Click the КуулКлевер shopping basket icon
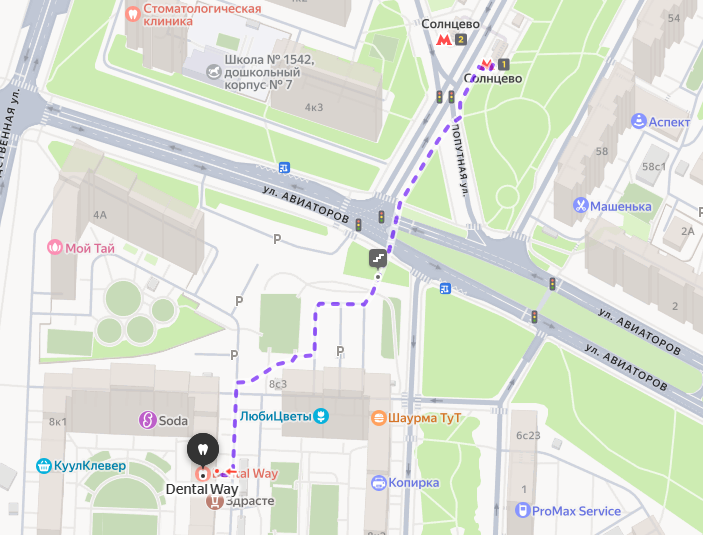703x535 pixels. coord(43,466)
